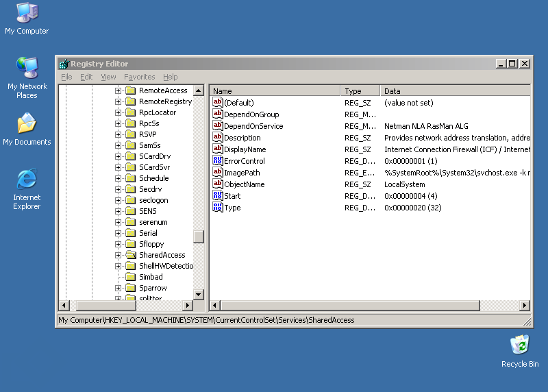Expand the Secdrv key
Image resolution: width=548 pixels, height=392 pixels.
coord(118,190)
